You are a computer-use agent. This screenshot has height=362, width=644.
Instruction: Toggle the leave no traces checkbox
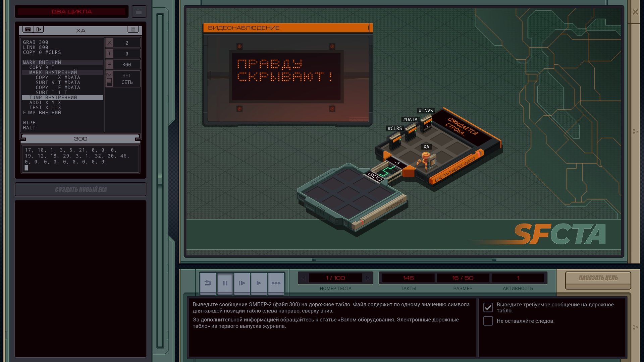[488, 321]
